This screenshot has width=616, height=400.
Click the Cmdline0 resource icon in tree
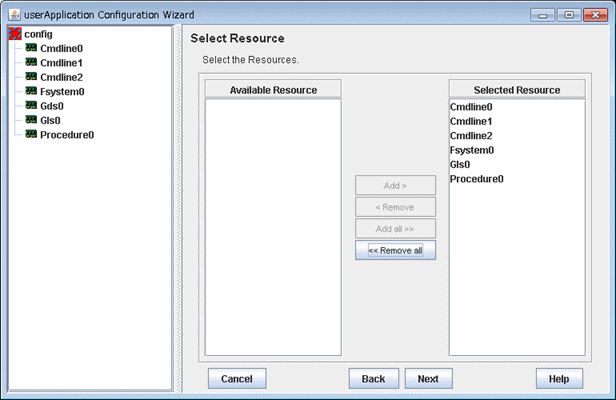point(31,48)
